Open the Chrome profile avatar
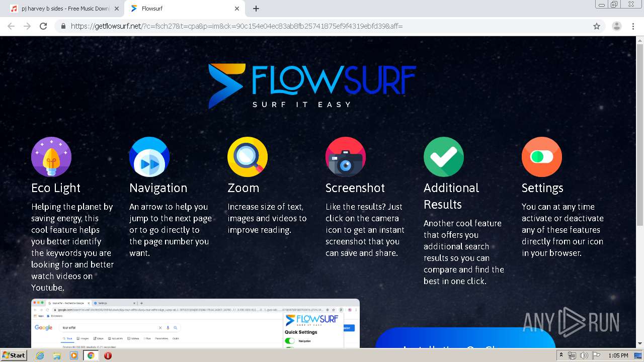 [617, 26]
